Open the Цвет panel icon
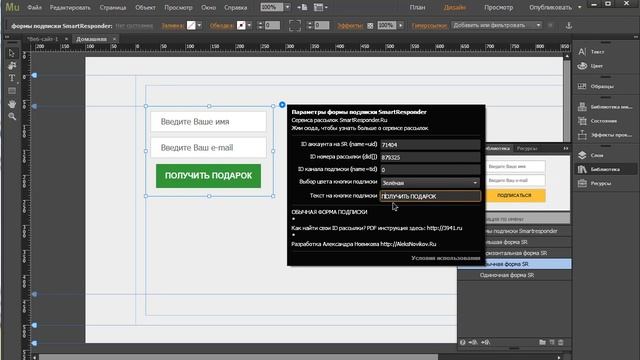 582,66
